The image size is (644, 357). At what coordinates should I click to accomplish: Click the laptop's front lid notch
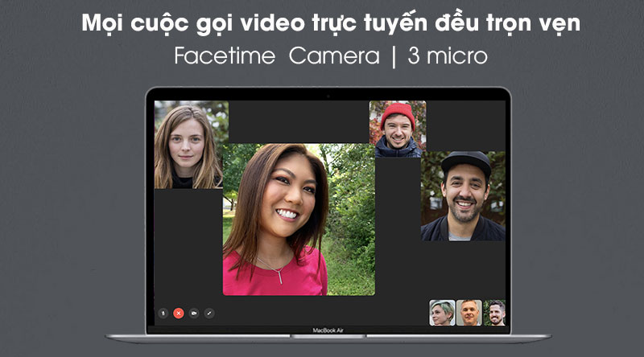point(328,336)
